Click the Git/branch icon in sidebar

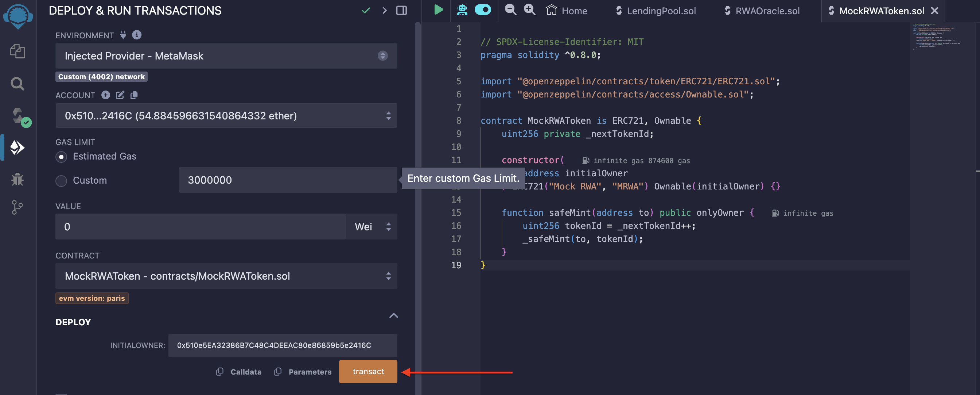click(17, 206)
